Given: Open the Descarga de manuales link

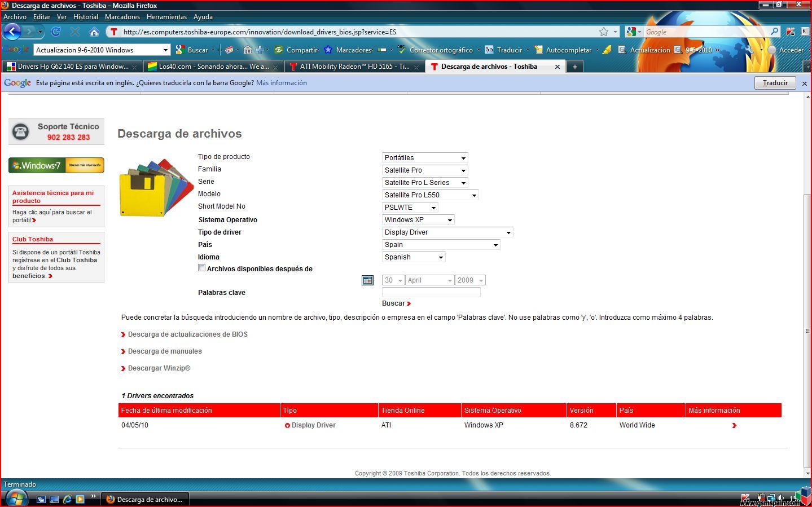Looking at the screenshot, I should point(165,351).
